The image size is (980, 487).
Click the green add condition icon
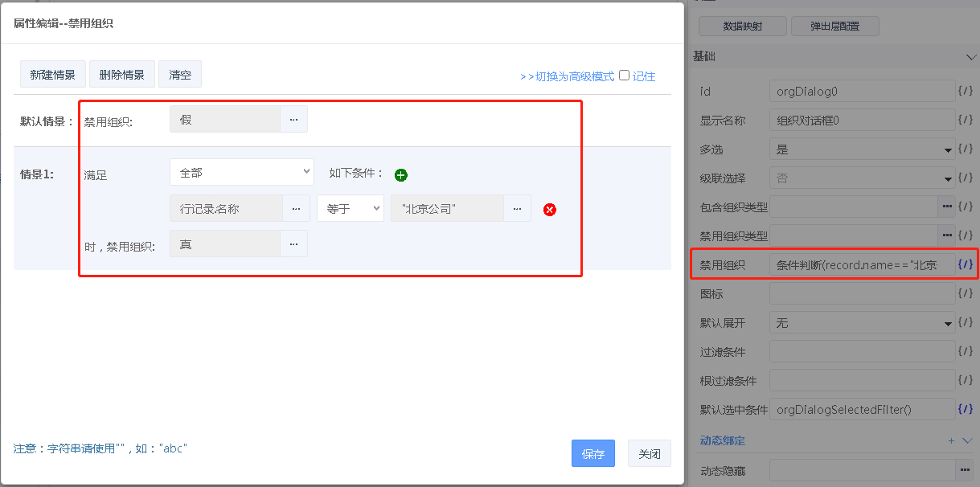(x=401, y=175)
